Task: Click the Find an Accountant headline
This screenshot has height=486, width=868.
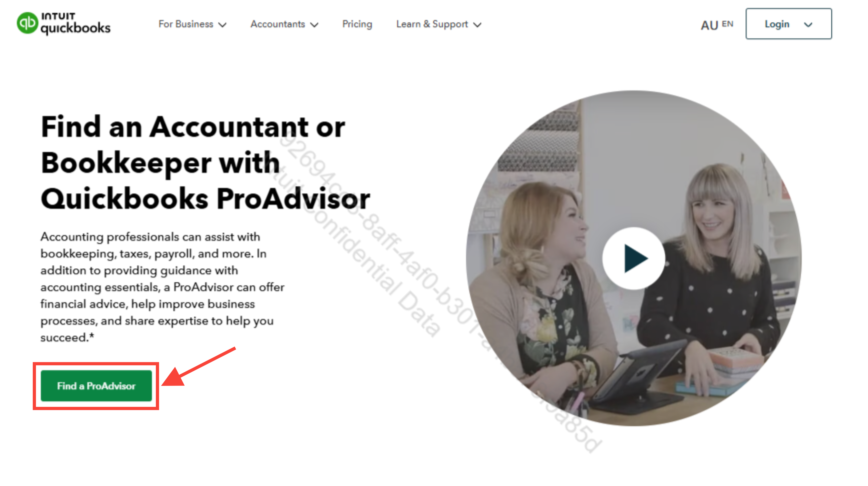Action: click(205, 162)
